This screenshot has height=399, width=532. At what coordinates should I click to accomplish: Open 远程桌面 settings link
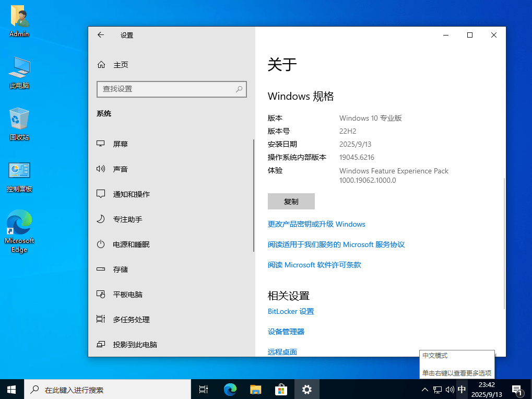[x=282, y=351]
